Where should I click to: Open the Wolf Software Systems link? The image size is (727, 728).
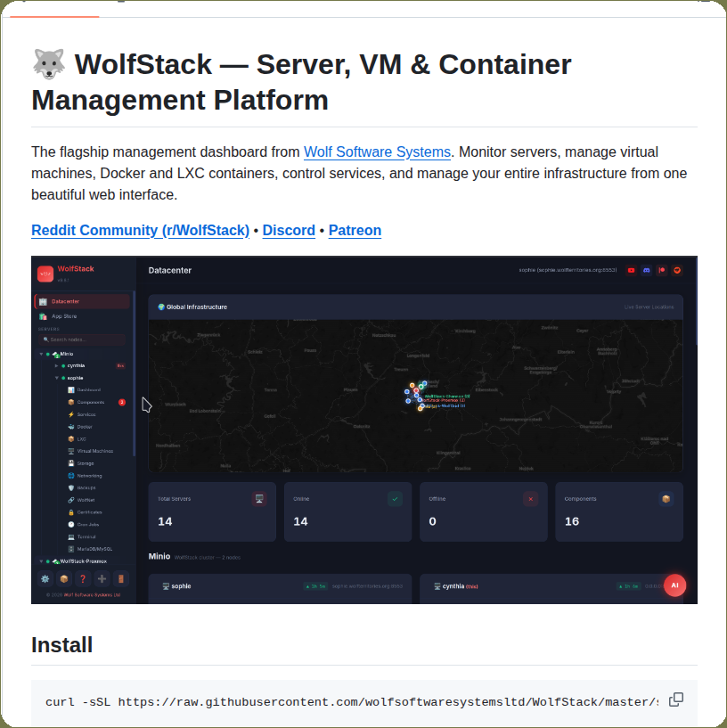point(377,151)
